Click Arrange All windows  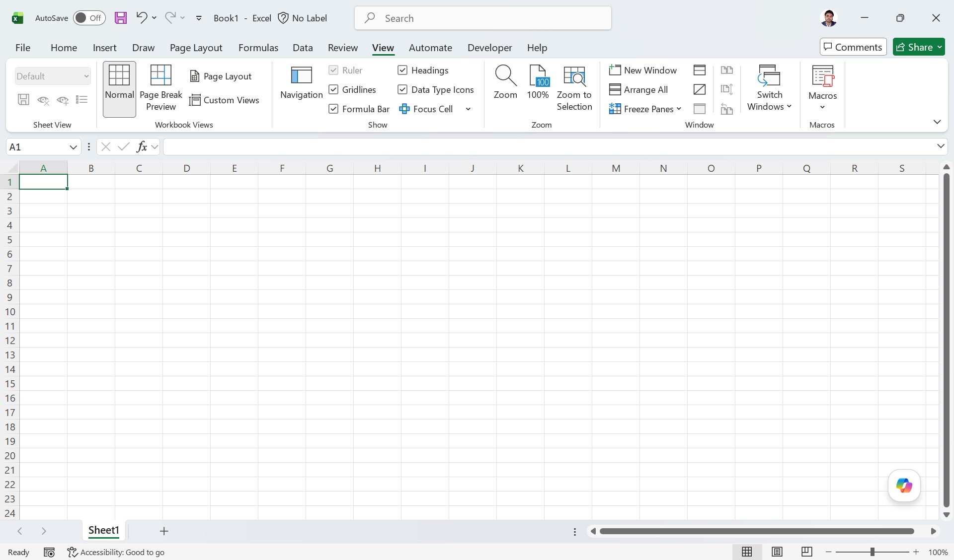coord(639,89)
